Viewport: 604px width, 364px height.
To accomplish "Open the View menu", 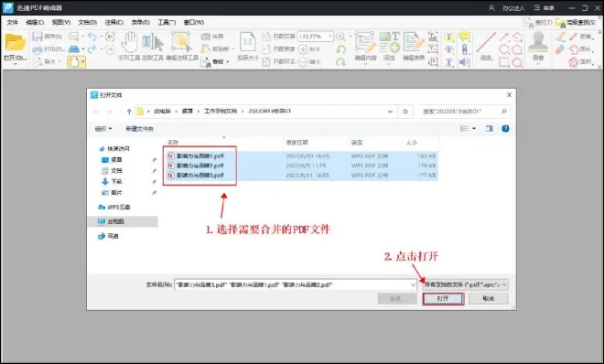I will tap(61, 22).
